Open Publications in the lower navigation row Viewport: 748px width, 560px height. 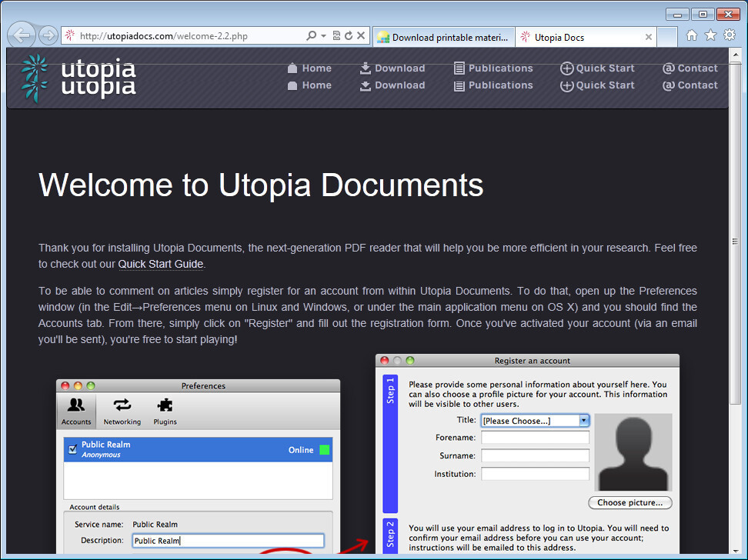tap(493, 85)
